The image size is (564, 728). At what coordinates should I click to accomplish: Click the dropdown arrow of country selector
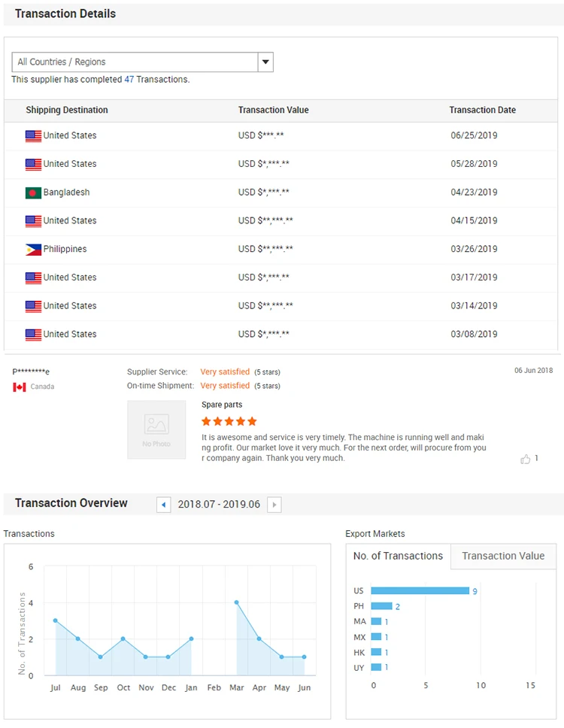pos(265,62)
